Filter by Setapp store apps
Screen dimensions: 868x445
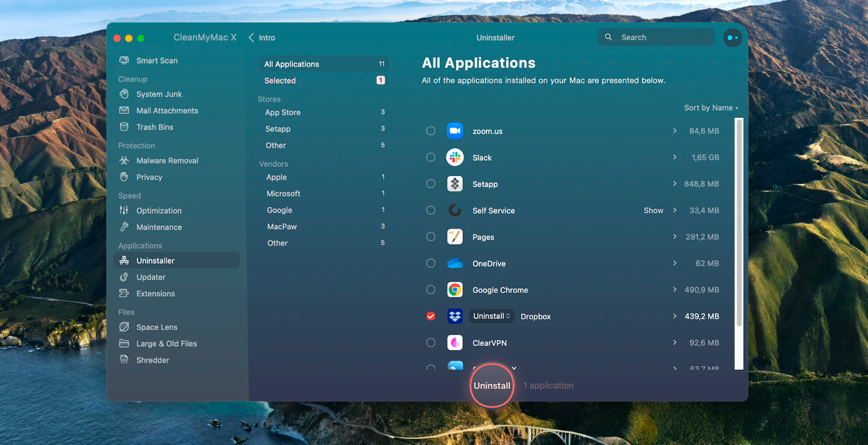[x=324, y=128]
